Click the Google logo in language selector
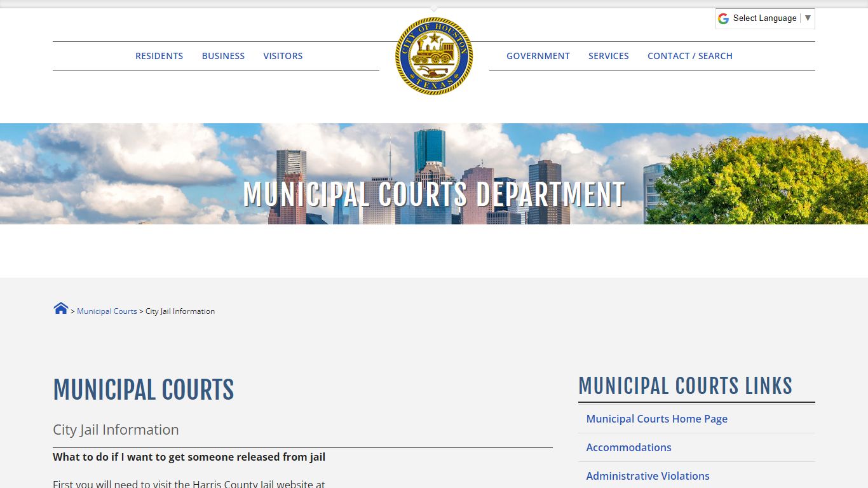This screenshot has width=868, height=488. [723, 18]
